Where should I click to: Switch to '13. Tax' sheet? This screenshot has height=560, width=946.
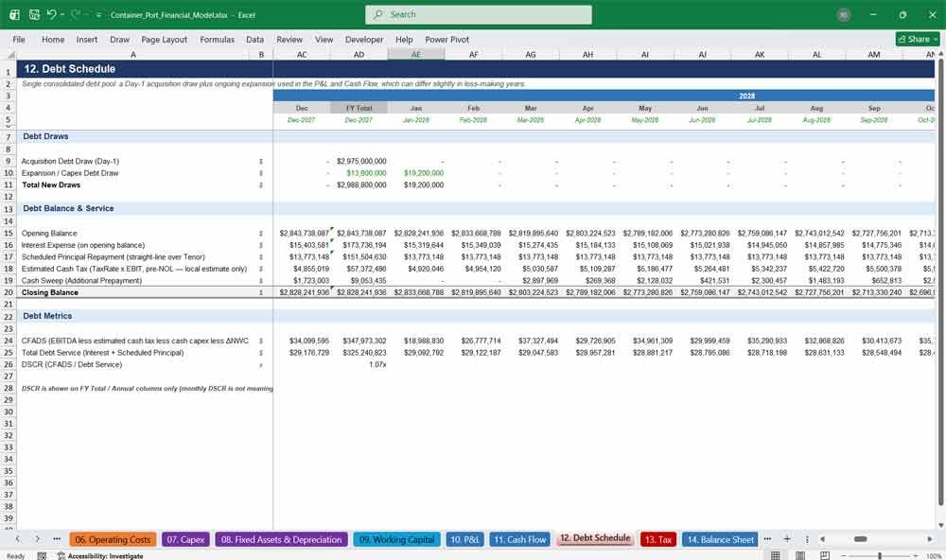coord(658,539)
